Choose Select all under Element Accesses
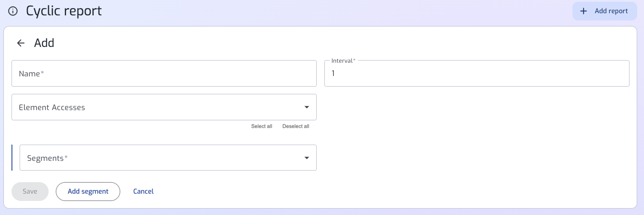Image resolution: width=644 pixels, height=215 pixels. (x=262, y=126)
